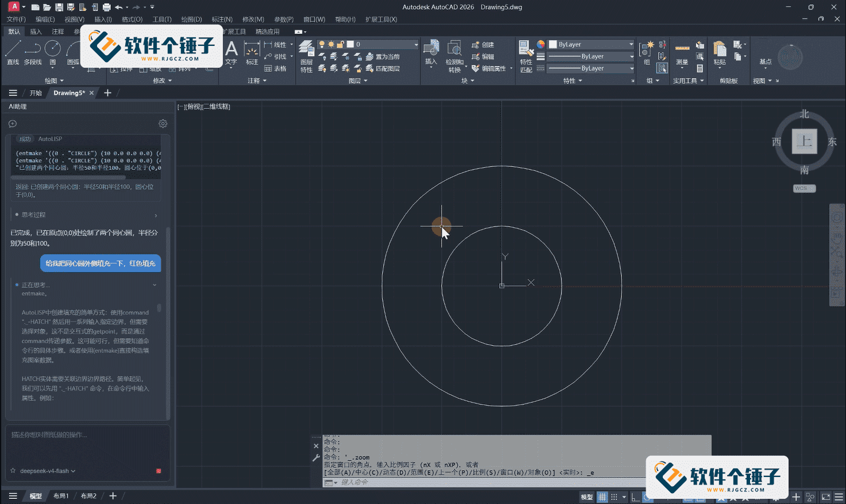This screenshot has height=504, width=846.
Task: Switch to Insert (插入) ribbon tab
Action: (36, 32)
